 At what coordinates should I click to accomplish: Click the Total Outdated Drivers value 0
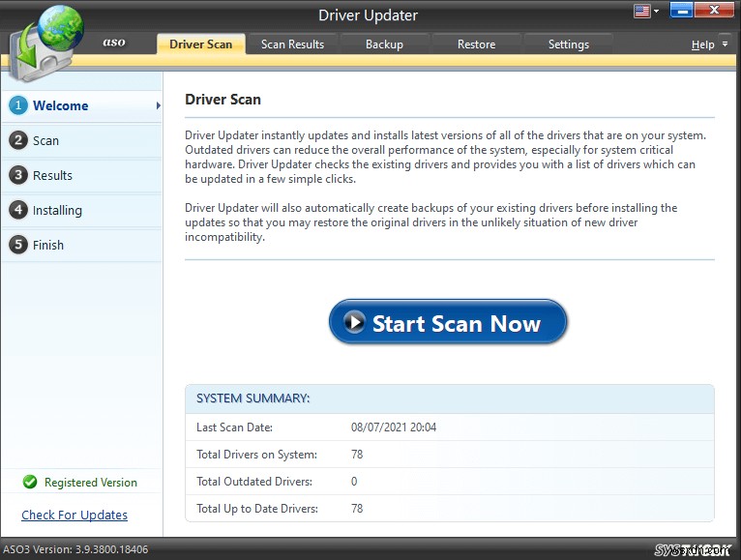point(354,482)
